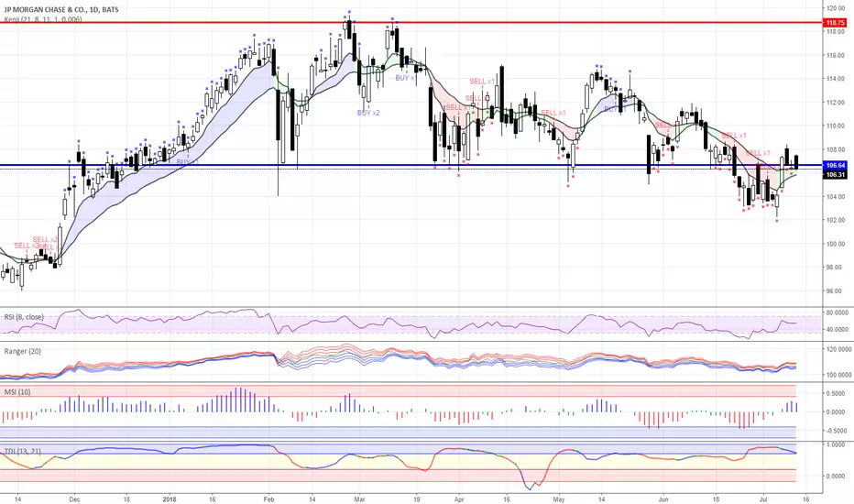Screen dimensions: 854x504
Task: Click the 96.00 price axis label
Action: pos(836,291)
